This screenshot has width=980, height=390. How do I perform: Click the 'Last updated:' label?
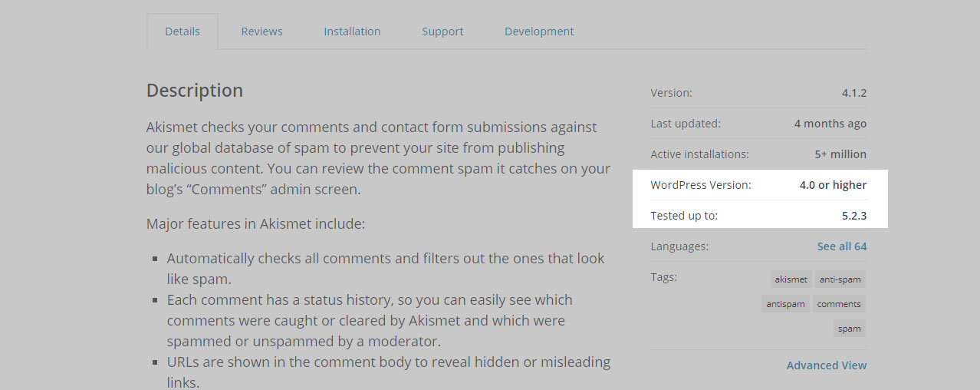point(686,124)
